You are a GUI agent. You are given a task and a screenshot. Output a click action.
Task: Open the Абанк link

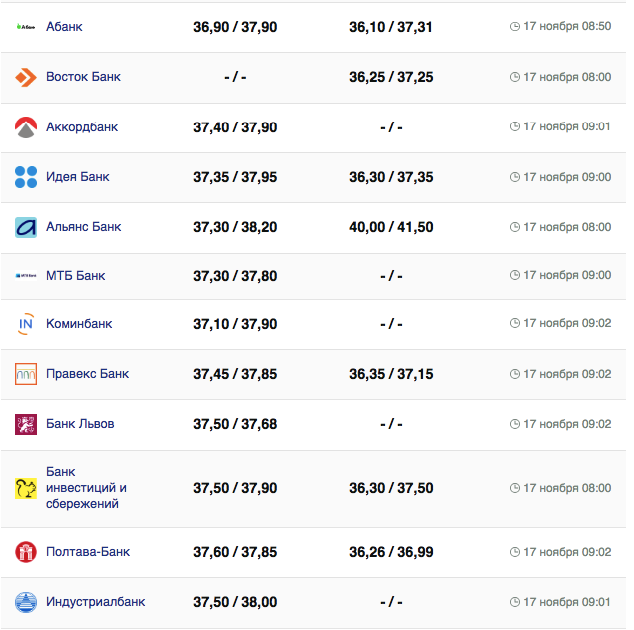click(64, 26)
